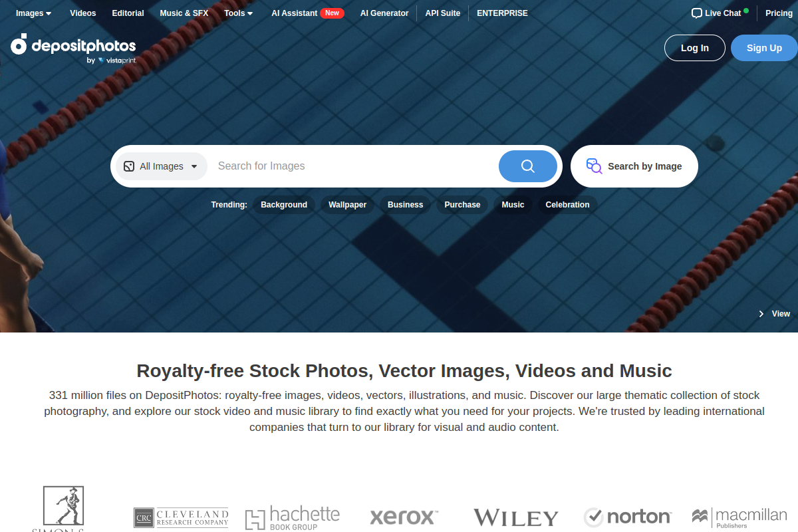Open the All Images filter dropdown
The height and width of the screenshot is (532, 798).
tap(162, 166)
